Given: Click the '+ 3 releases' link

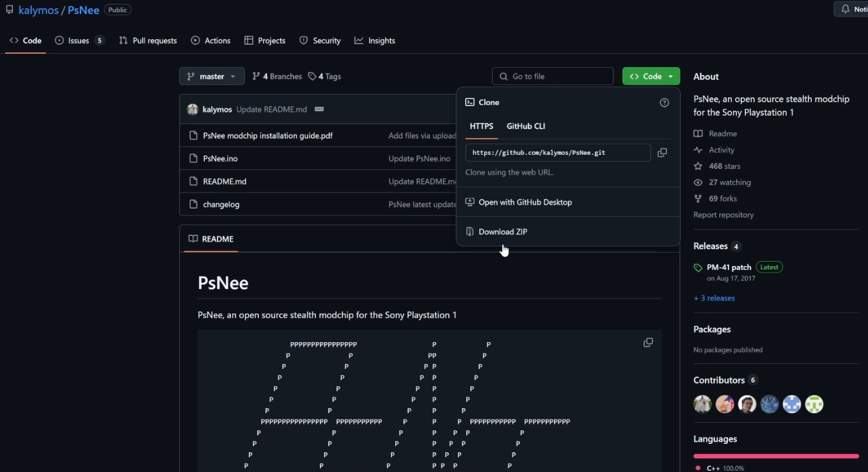Looking at the screenshot, I should [714, 298].
